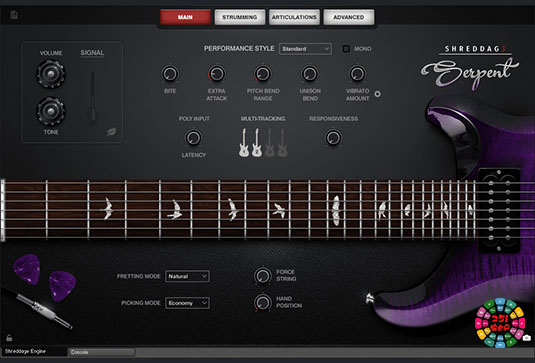Click the Bite knob
Viewport: 535px width, 363px height.
[170, 74]
